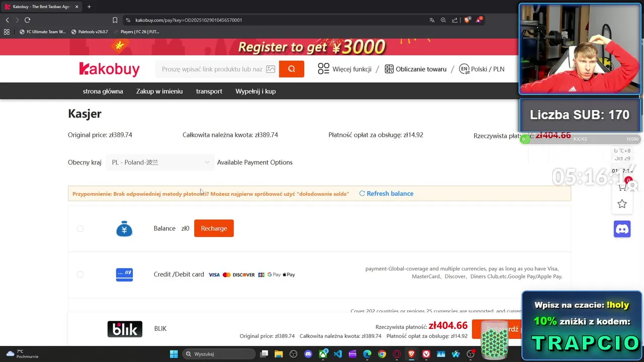
Task: Select the Credit/Debit card radio button
Action: pos(80,275)
